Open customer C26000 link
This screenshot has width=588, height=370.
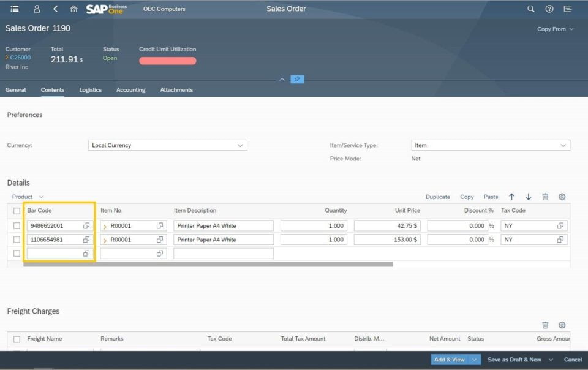click(x=20, y=58)
